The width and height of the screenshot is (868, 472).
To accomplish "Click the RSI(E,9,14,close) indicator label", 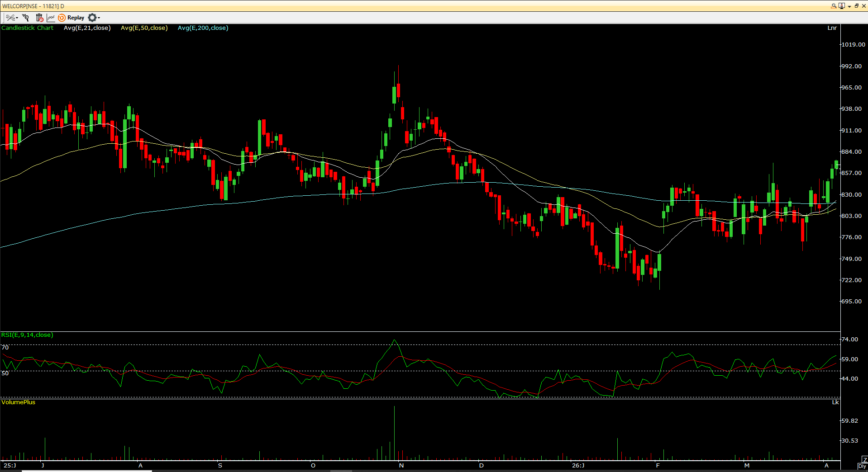I will coord(27,335).
